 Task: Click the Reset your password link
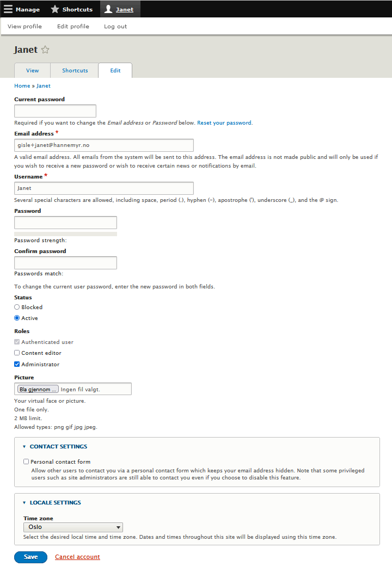point(224,123)
